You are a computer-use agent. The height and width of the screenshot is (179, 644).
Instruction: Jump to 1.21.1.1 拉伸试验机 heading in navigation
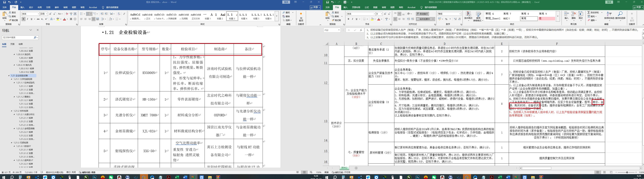(26, 83)
